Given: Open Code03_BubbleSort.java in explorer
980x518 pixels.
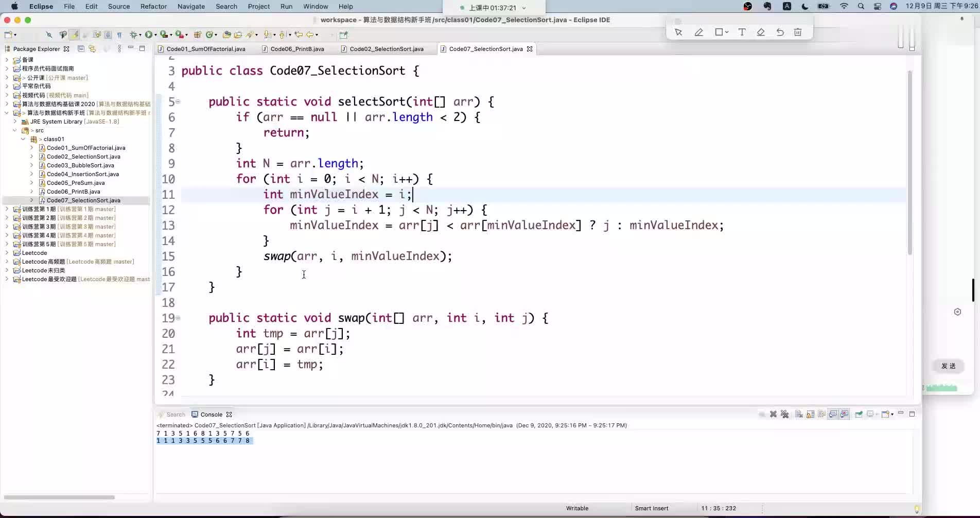Looking at the screenshot, I should 80,165.
